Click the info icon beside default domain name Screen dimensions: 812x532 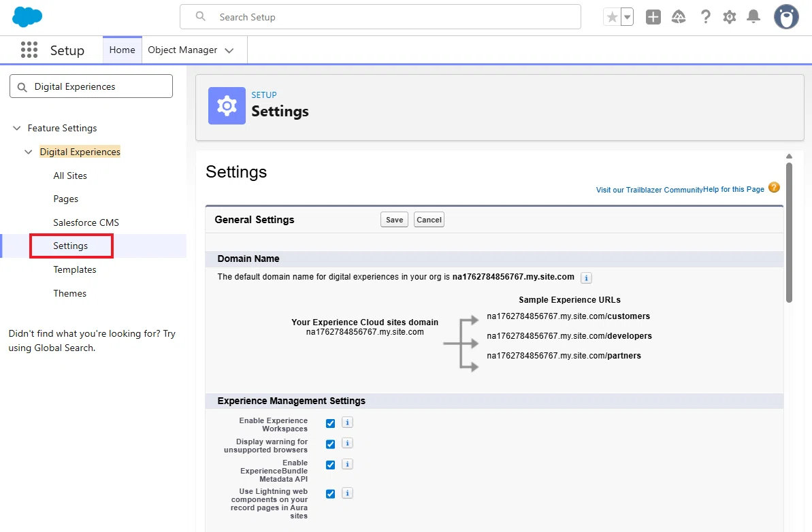586,278
